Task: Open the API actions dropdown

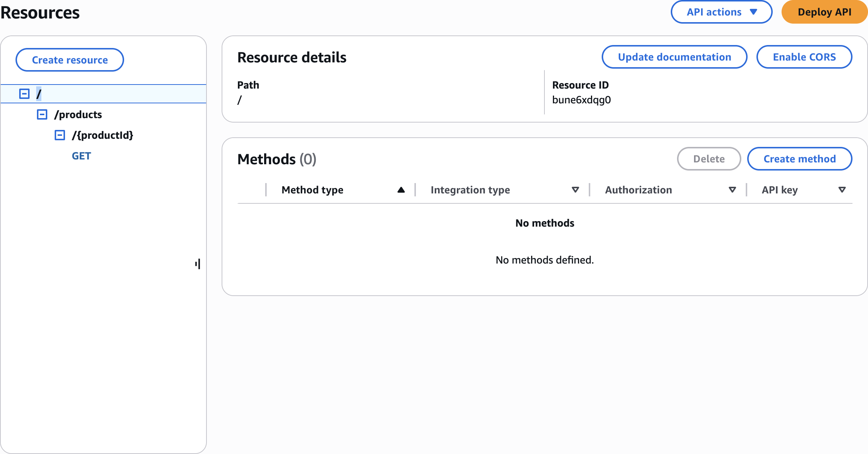Action: tap(721, 12)
